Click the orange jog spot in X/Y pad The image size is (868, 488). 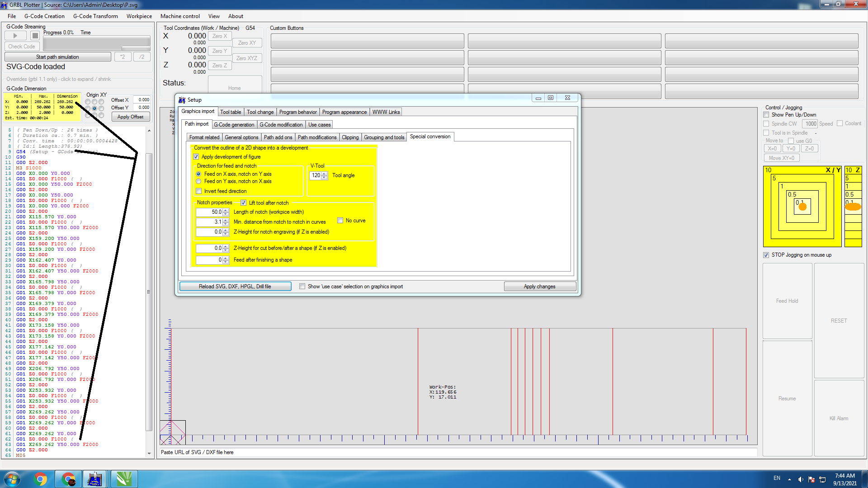(802, 207)
